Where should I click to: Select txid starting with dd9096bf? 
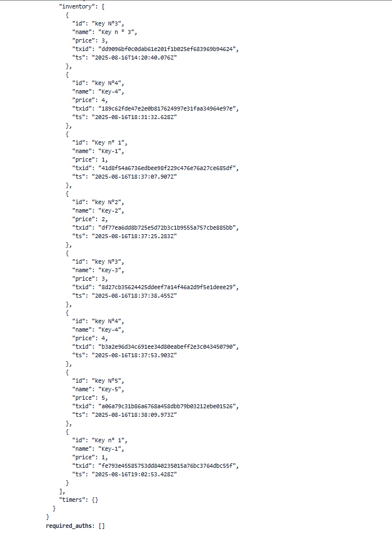click(x=167, y=49)
